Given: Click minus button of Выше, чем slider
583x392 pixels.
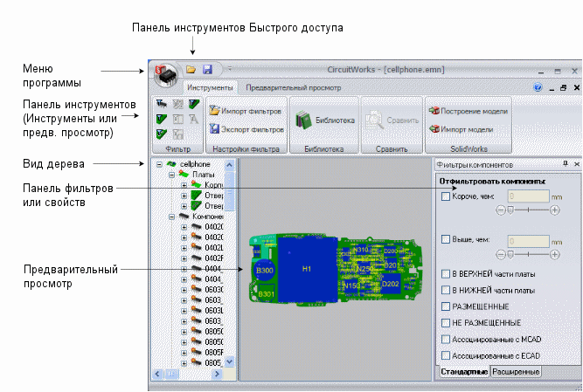Looking at the screenshot, I should pos(501,254).
